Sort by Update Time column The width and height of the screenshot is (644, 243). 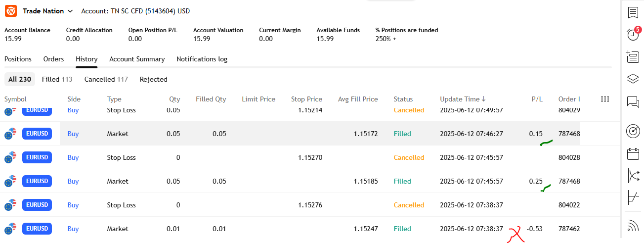[463, 99]
